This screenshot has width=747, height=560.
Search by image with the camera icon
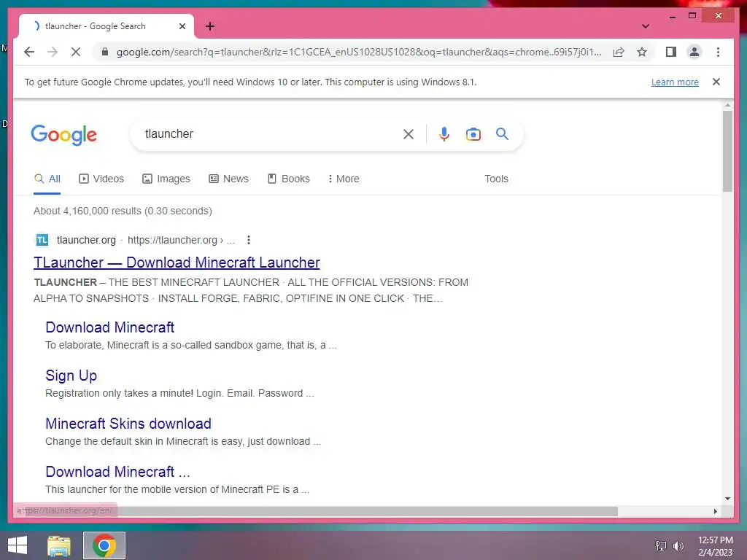coord(473,134)
